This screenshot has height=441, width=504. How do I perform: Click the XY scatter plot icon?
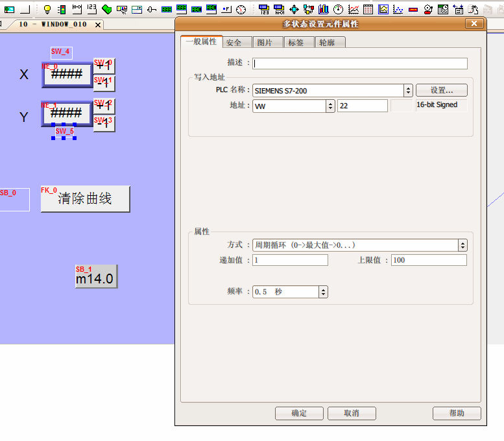pos(398,9)
